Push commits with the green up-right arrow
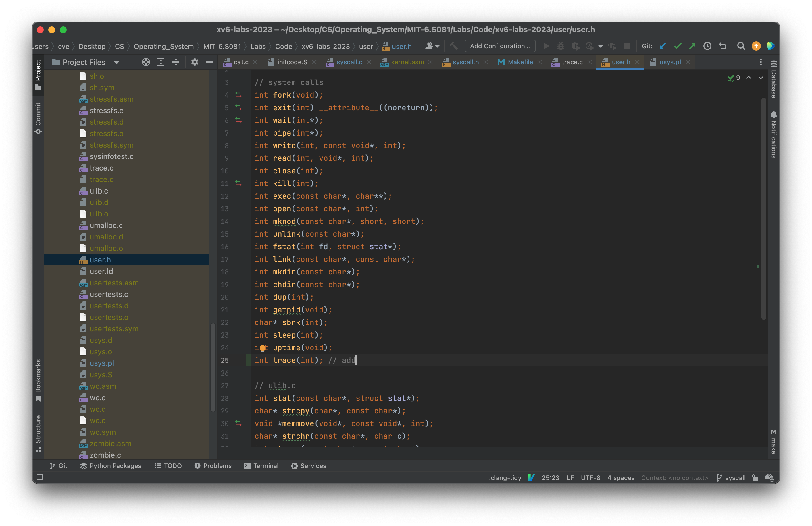 point(692,46)
